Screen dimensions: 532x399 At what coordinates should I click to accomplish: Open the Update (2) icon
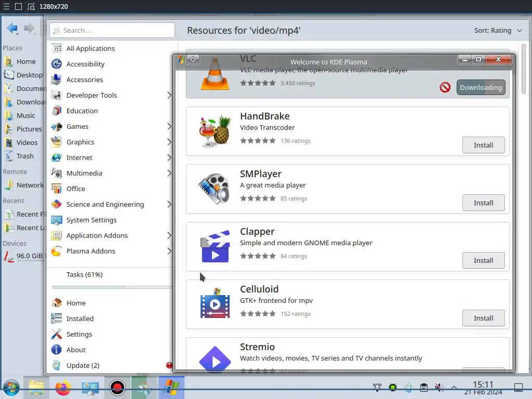tap(56, 365)
